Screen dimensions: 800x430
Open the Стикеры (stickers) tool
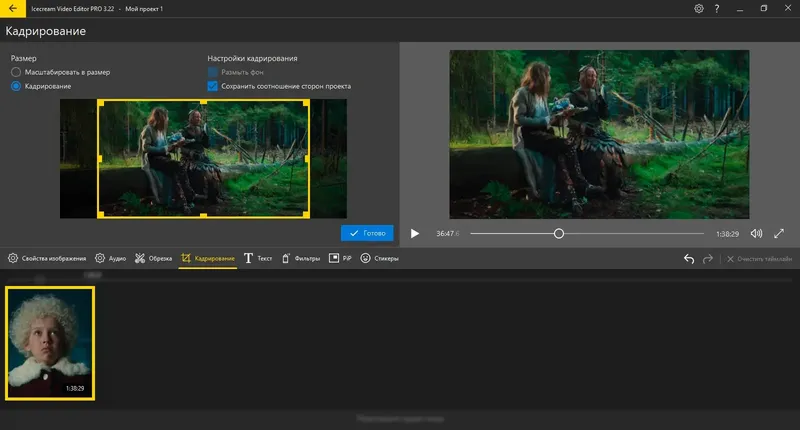pos(380,259)
